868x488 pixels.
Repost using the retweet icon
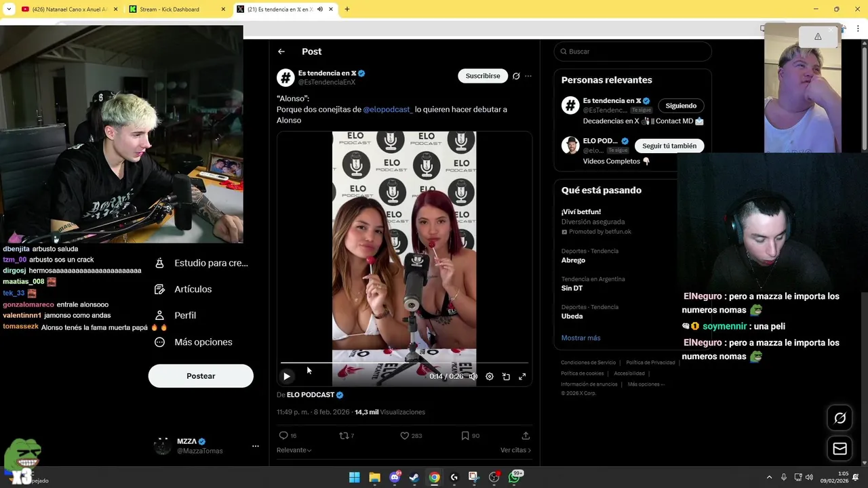point(344,436)
